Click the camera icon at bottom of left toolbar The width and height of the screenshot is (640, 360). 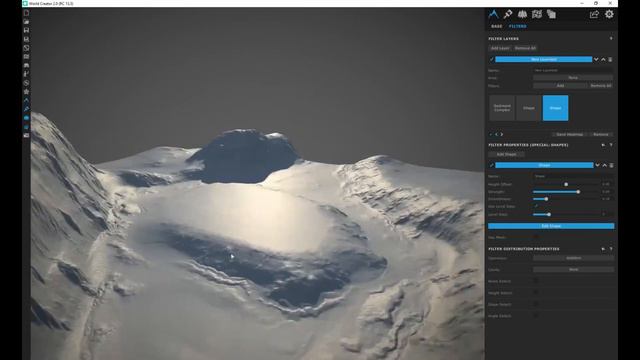26,135
